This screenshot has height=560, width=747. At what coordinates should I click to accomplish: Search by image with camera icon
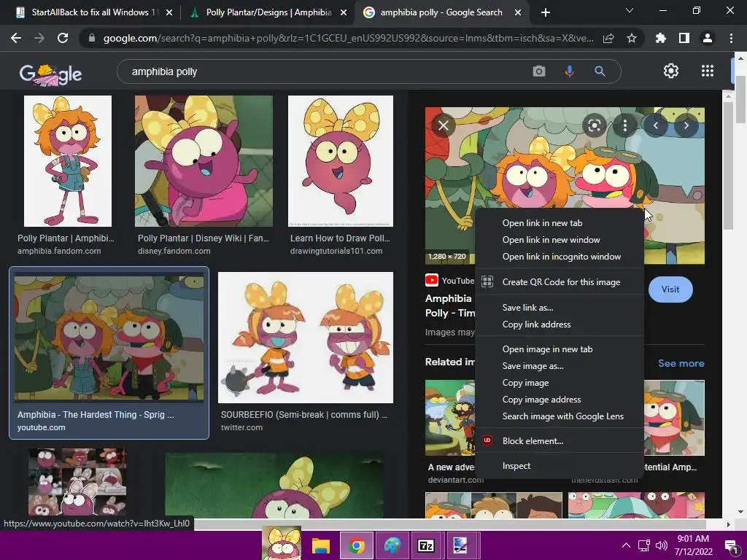click(539, 71)
